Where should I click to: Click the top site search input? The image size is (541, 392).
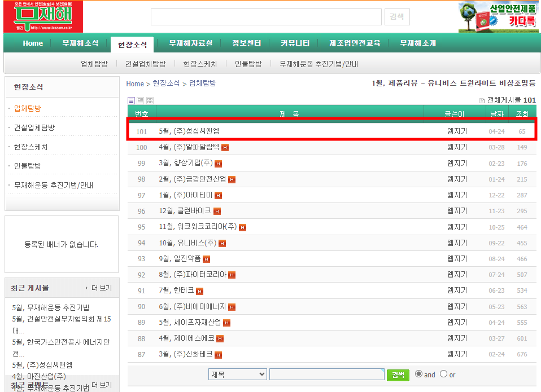point(266,16)
